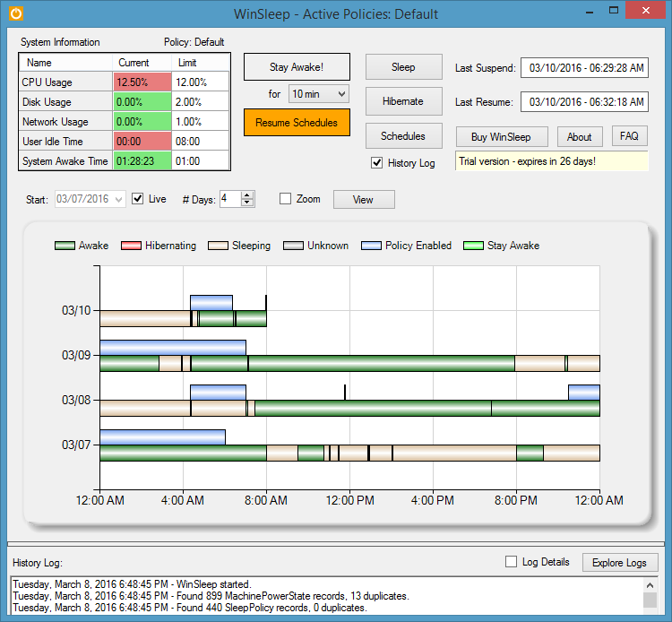
Task: Open the Start date dropdown
Action: [x=118, y=199]
